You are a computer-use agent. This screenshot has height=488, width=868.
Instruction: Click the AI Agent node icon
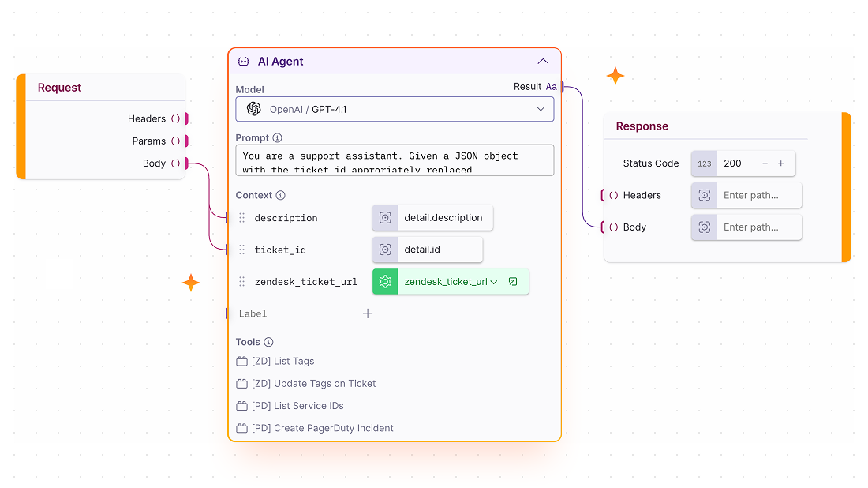(244, 62)
